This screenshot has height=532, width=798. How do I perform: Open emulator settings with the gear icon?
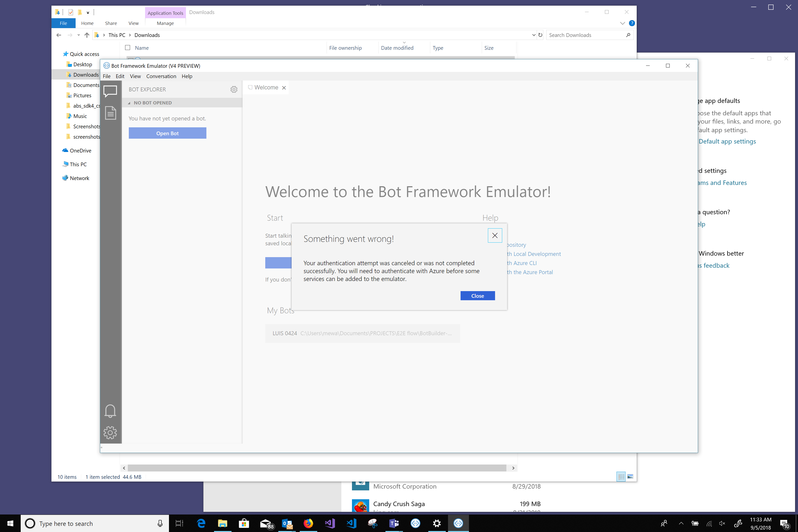(x=110, y=432)
